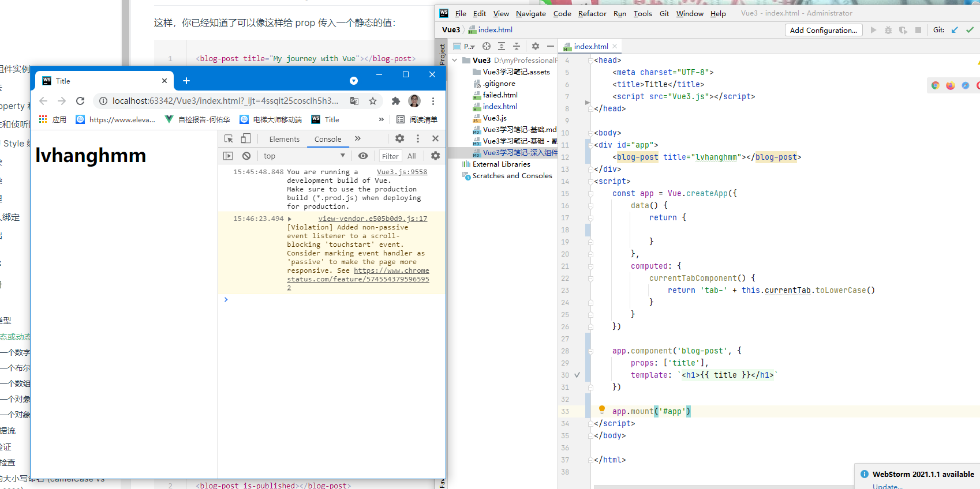Screen dimensions: 980x489
Task: Toggle the live expression eye icon
Action: pos(363,156)
